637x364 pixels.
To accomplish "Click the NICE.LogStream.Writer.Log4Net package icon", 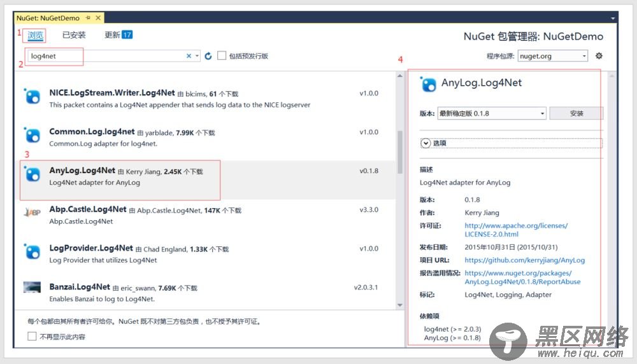I will point(32,97).
